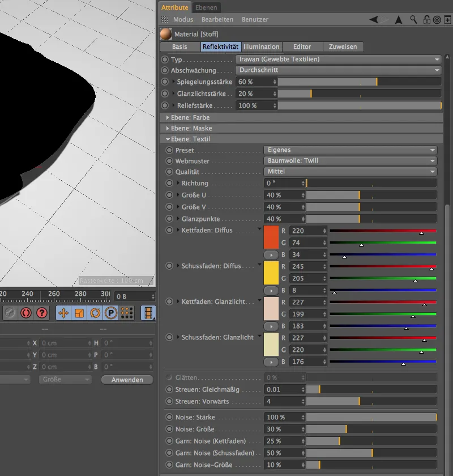453x476 pixels.
Task: Click the frame field showing 0 B
Action: coord(133,296)
